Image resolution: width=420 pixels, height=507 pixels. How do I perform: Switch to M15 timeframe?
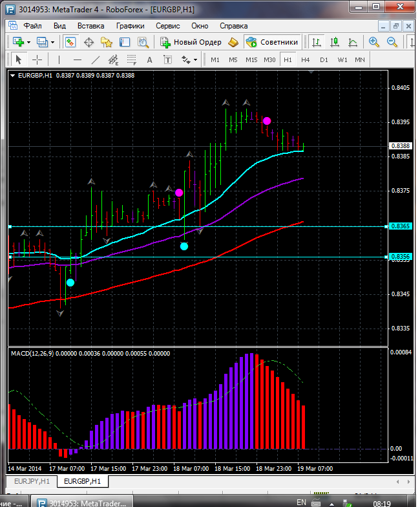[x=251, y=59]
